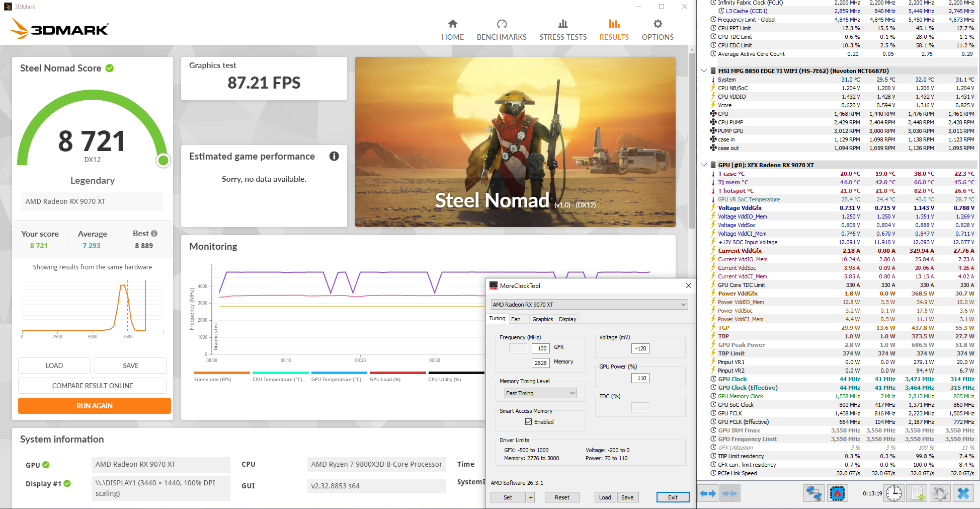Image resolution: width=980 pixels, height=509 pixels.
Task: Click Exit in MoreClockTool
Action: pyautogui.click(x=673, y=497)
